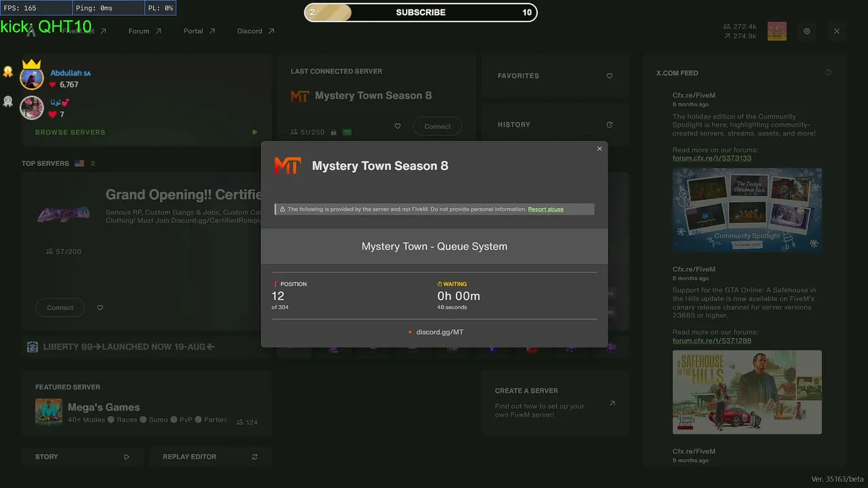The image size is (868, 488).
Task: Open the Discord link in top navigation
Action: (256, 31)
